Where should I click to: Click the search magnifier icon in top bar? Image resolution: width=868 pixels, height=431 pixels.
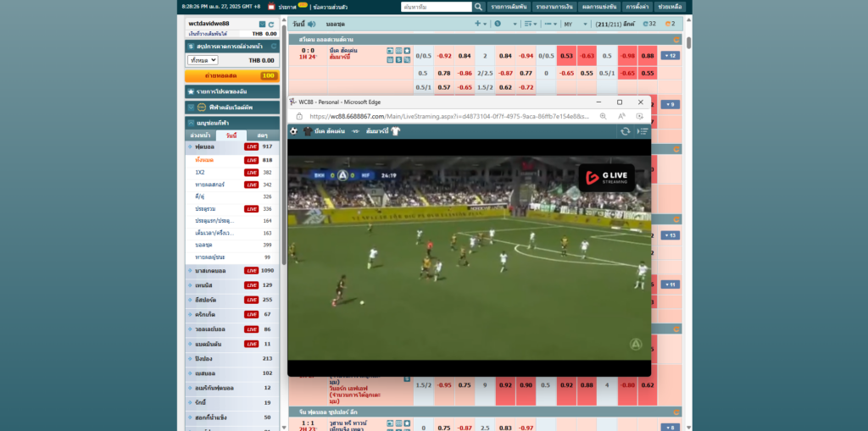tap(480, 7)
